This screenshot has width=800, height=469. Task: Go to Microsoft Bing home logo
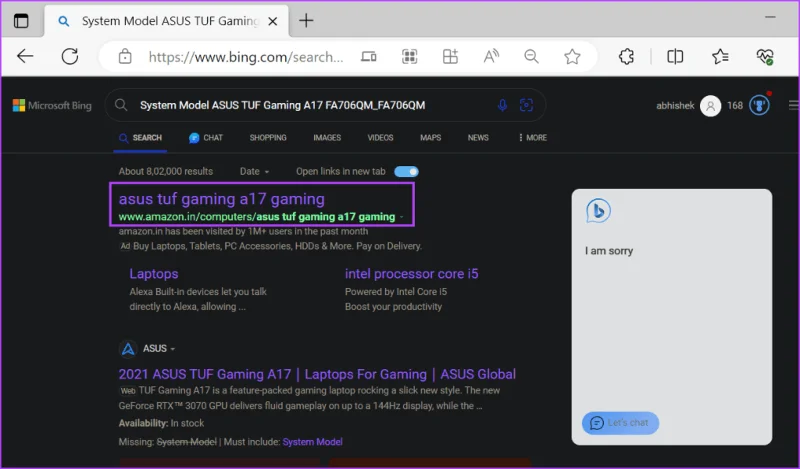pyautogui.click(x=52, y=106)
